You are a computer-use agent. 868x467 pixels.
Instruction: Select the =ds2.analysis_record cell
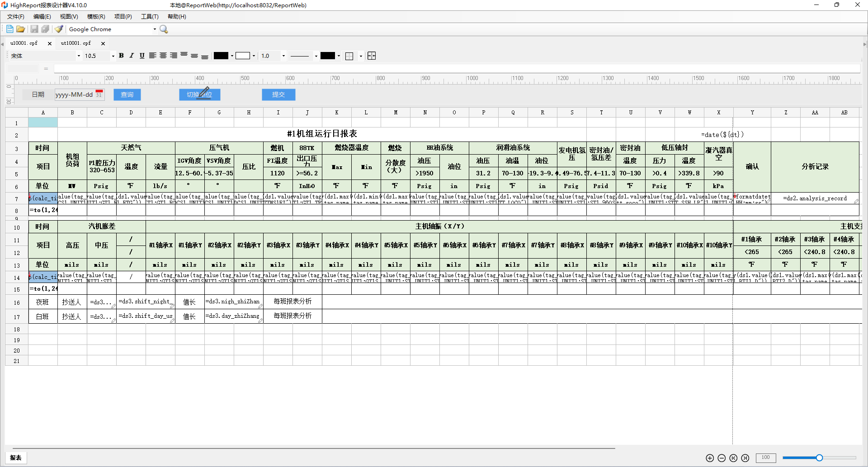pyautogui.click(x=815, y=198)
